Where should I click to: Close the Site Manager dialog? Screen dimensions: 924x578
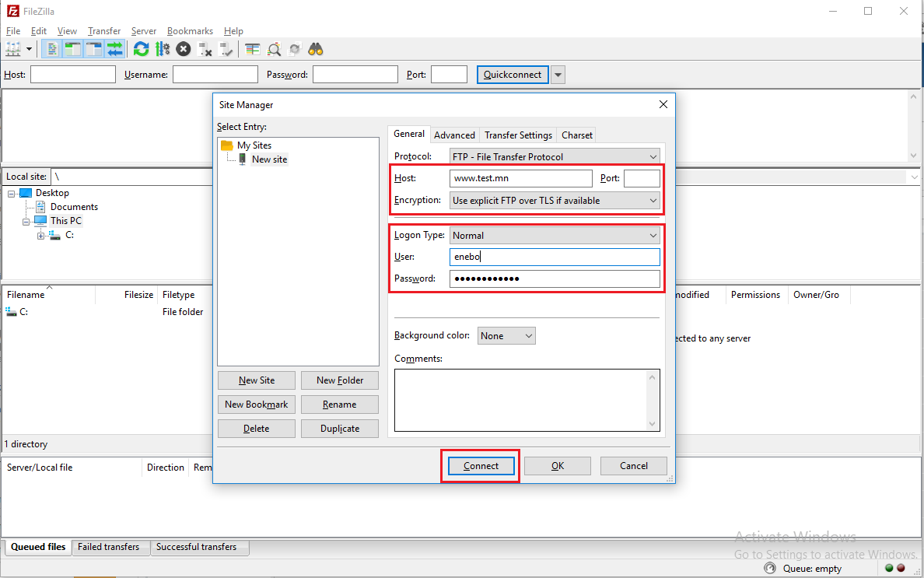pyautogui.click(x=663, y=104)
